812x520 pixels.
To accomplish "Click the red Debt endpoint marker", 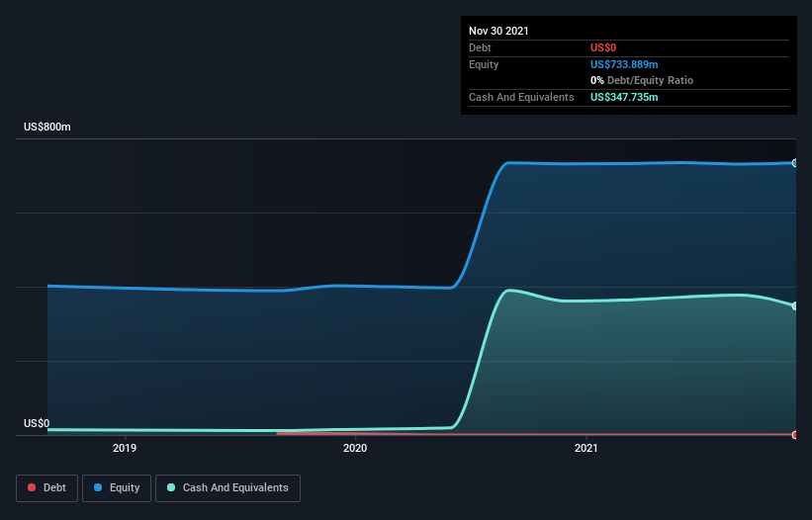I will pyautogui.click(x=795, y=435).
